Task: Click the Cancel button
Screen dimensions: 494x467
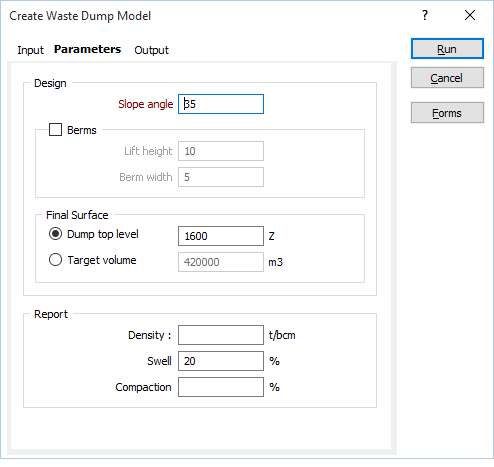Action: [447, 78]
